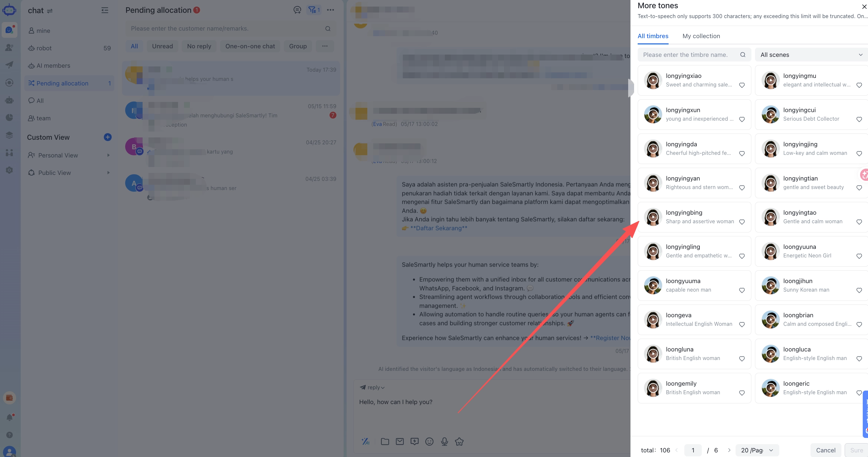Image resolution: width=868 pixels, height=457 pixels.
Task: Toggle the heart on loongluna card
Action: (x=742, y=359)
